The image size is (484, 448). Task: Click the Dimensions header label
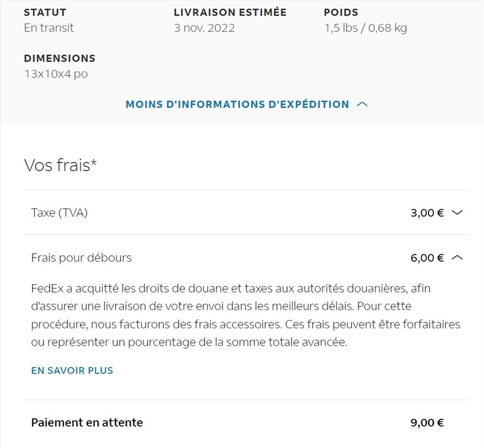[x=60, y=59]
